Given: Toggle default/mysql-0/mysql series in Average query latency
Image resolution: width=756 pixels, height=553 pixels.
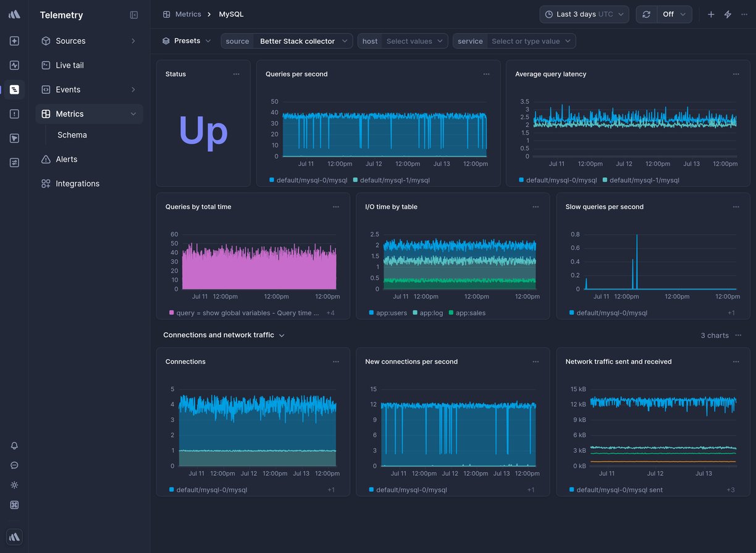Looking at the screenshot, I should [x=558, y=180].
